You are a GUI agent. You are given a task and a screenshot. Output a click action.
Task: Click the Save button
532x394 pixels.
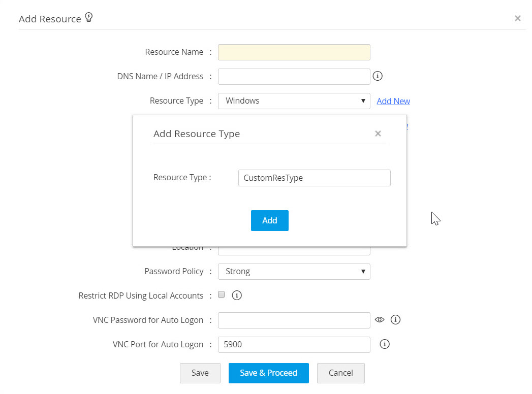[x=200, y=373]
